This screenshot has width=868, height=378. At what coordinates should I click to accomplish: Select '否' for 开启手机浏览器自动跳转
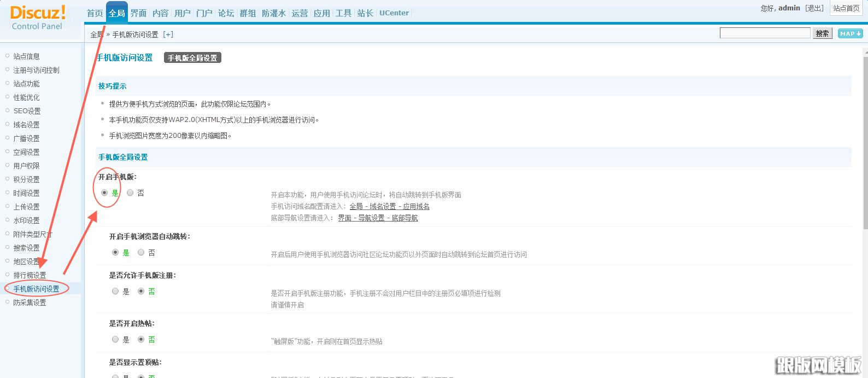[141, 252]
